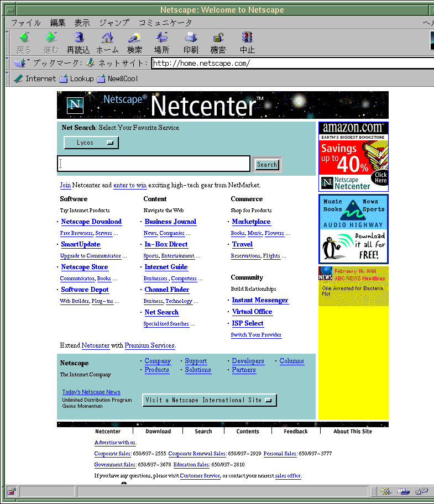Open Mailbox from component bar icon
Image resolution: width=434 pixels, height=504 pixels.
pyautogui.click(x=403, y=491)
